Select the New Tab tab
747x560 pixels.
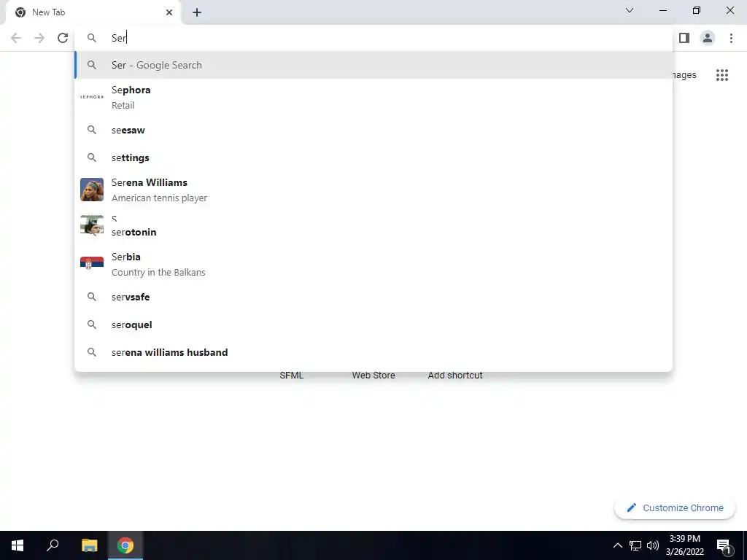[93, 12]
